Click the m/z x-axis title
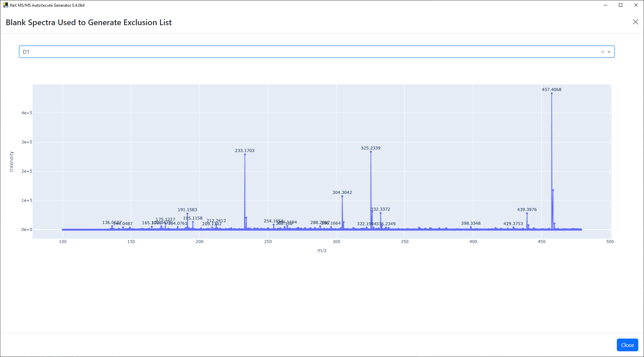This screenshot has height=357, width=644. [x=322, y=250]
